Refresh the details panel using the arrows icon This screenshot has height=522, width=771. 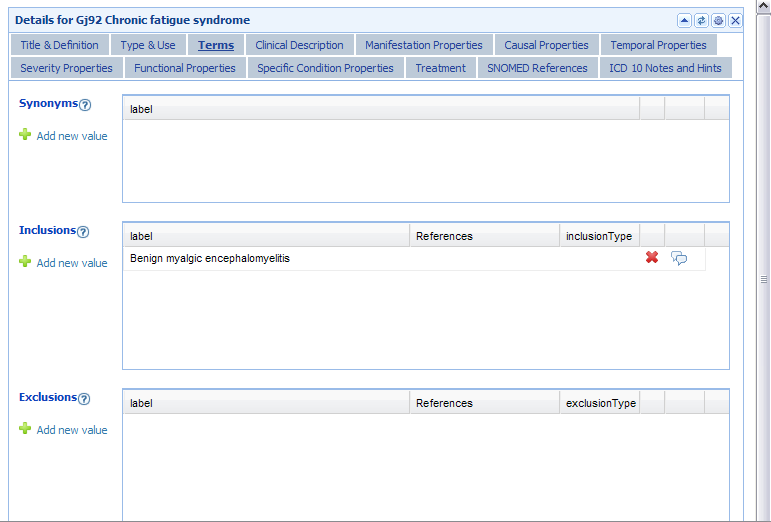(701, 20)
